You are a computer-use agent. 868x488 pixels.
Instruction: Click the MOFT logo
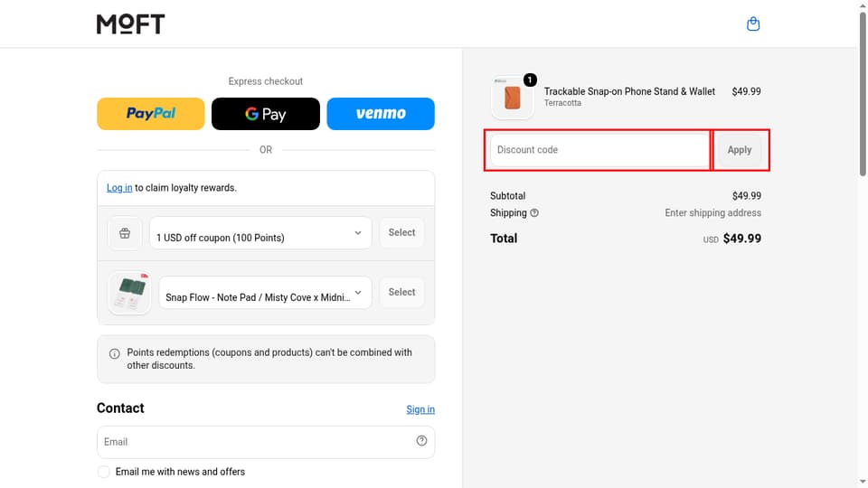tap(130, 23)
